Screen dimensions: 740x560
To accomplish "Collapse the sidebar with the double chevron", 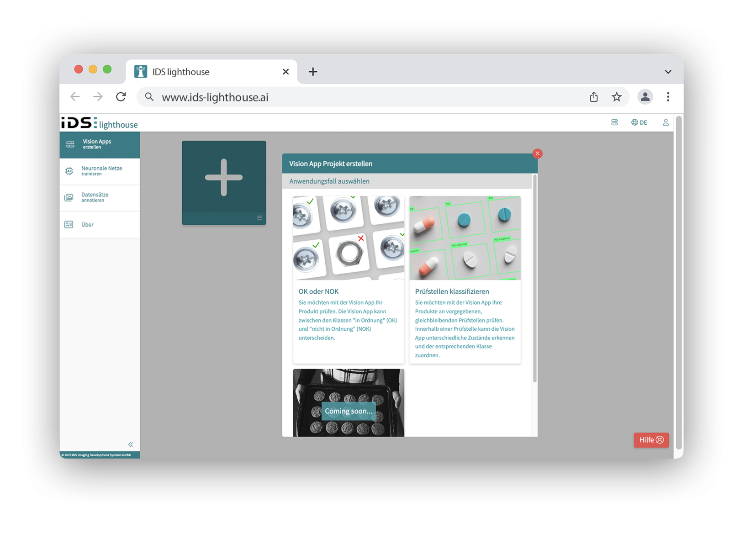I will click(131, 444).
